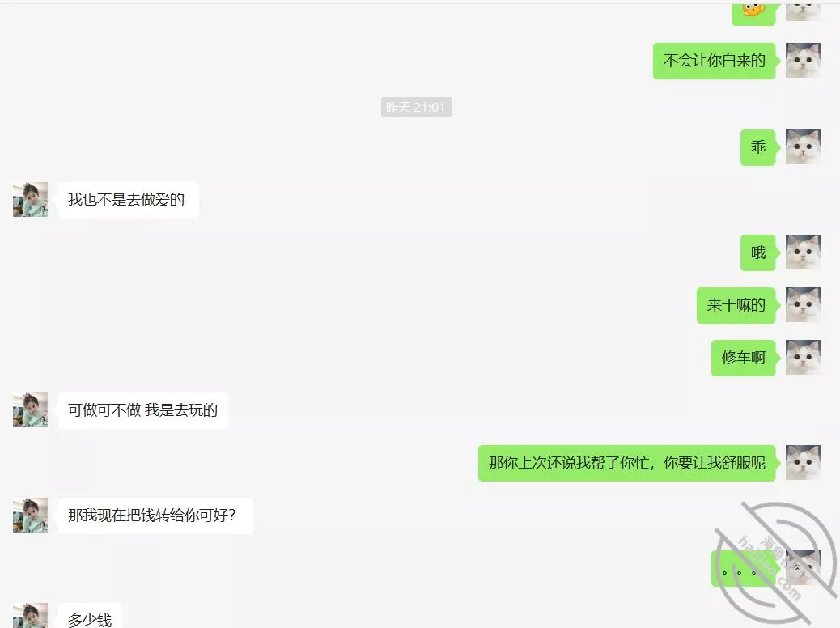Screen dimensions: 840x628
Task: Click the long 那你上次还说我帮了你忙 bubble
Action: [x=627, y=463]
